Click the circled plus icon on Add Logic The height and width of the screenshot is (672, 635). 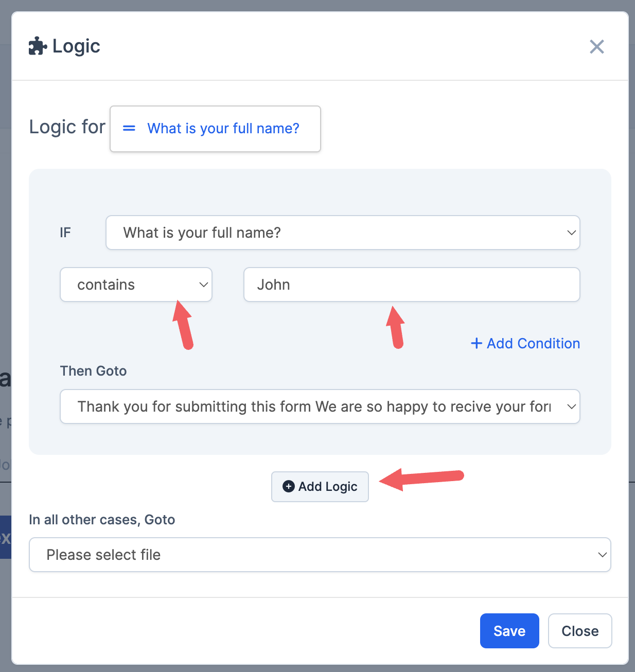289,486
